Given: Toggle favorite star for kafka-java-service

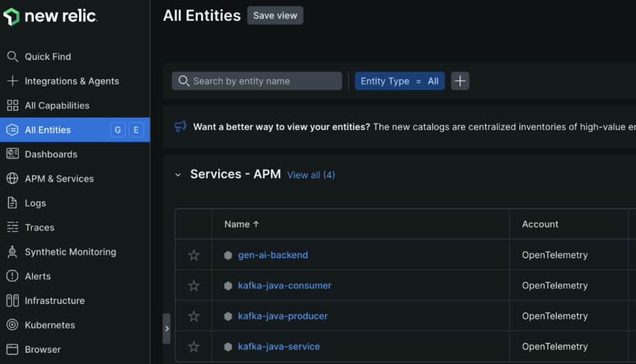Looking at the screenshot, I should [x=194, y=346].
